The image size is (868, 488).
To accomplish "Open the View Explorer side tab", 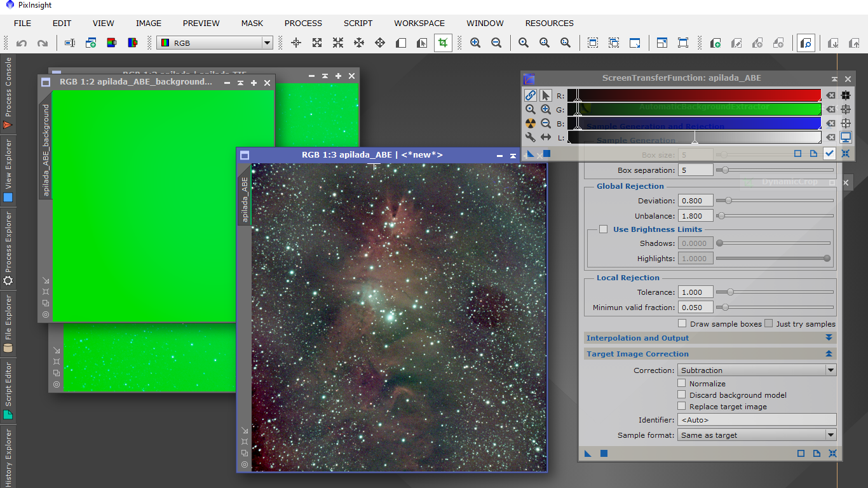I will (x=8, y=172).
